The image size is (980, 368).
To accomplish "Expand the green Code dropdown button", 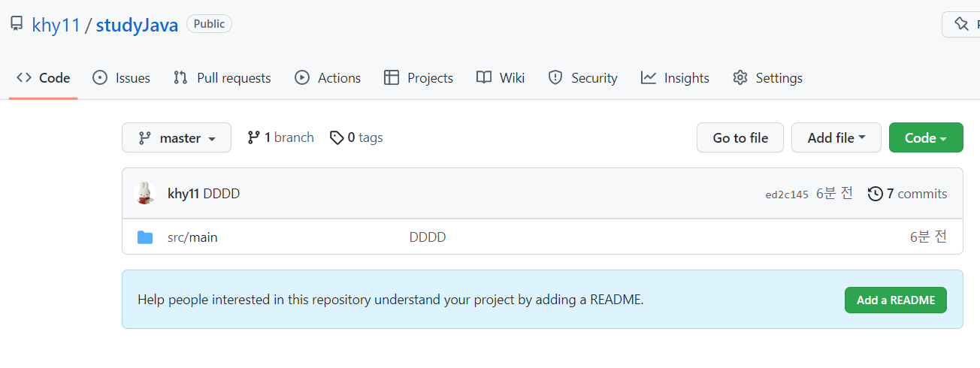I will coord(926,138).
